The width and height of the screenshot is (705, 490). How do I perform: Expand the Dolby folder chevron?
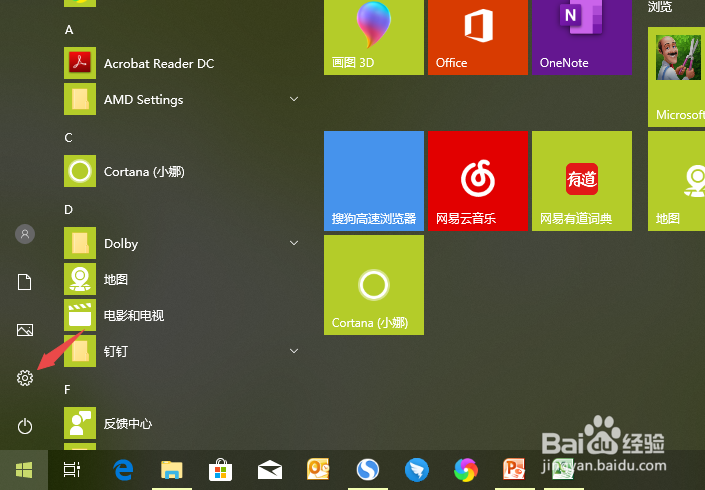[294, 243]
